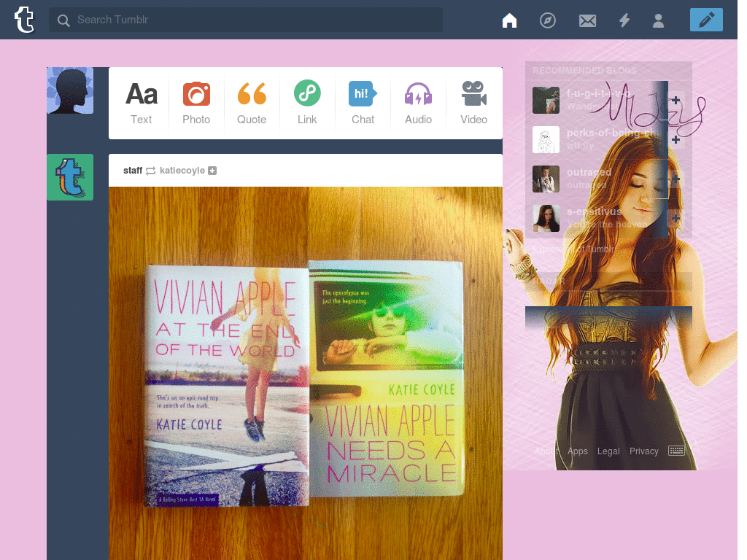Open the f-u-g-i-t-i-v-o blog avatar
This screenshot has width=747, height=560.
[546, 100]
